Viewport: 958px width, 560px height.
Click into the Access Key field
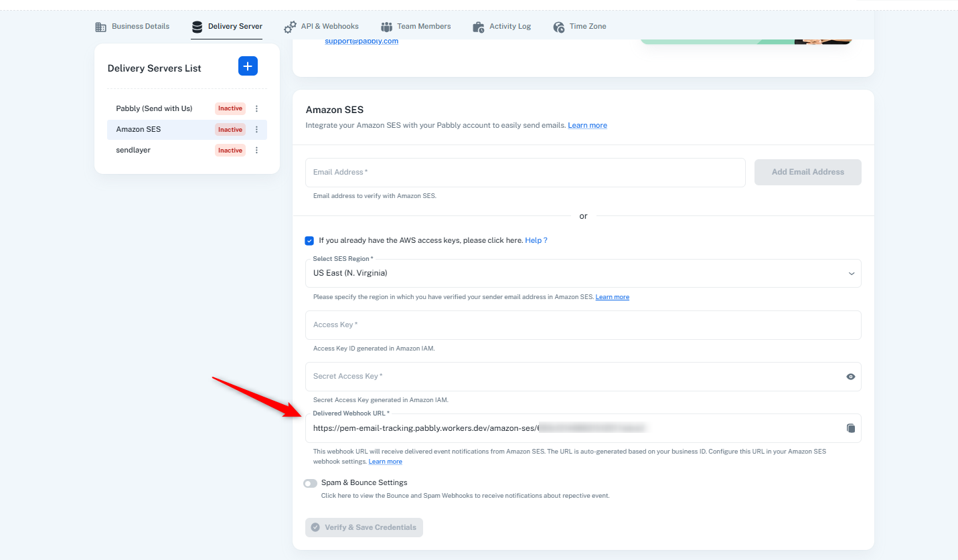[x=582, y=325]
